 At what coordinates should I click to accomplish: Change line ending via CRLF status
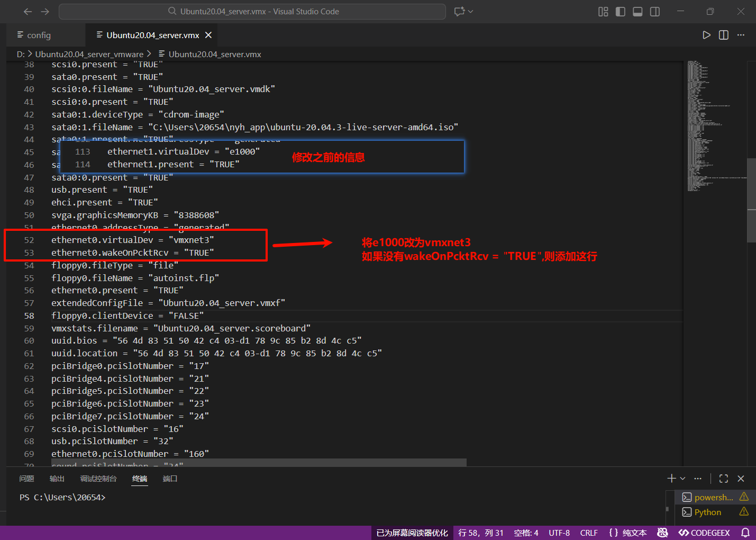coord(589,533)
